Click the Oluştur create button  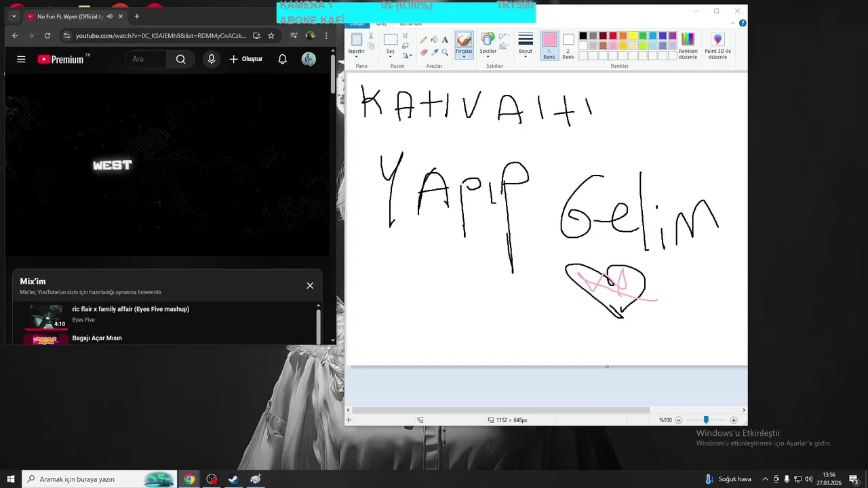(x=246, y=59)
